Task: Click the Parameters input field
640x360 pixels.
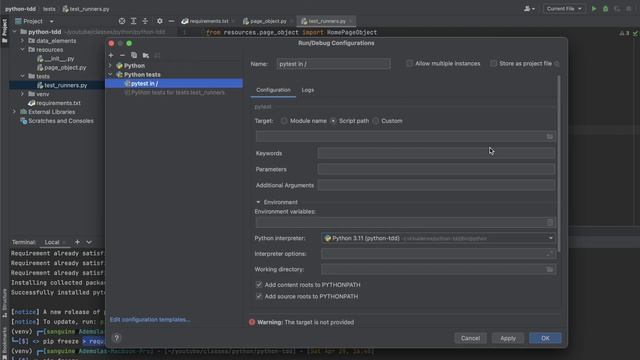Action: tap(436, 169)
